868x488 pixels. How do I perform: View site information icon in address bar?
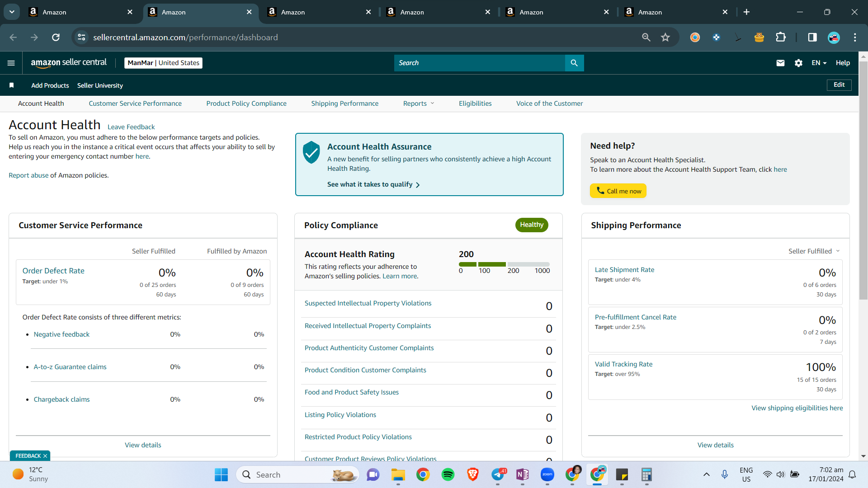click(x=81, y=38)
